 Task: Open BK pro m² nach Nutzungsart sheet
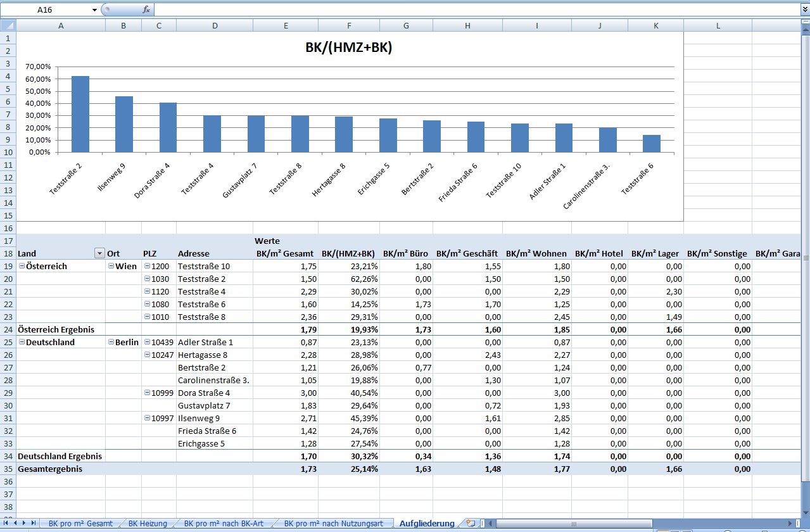pyautogui.click(x=333, y=524)
